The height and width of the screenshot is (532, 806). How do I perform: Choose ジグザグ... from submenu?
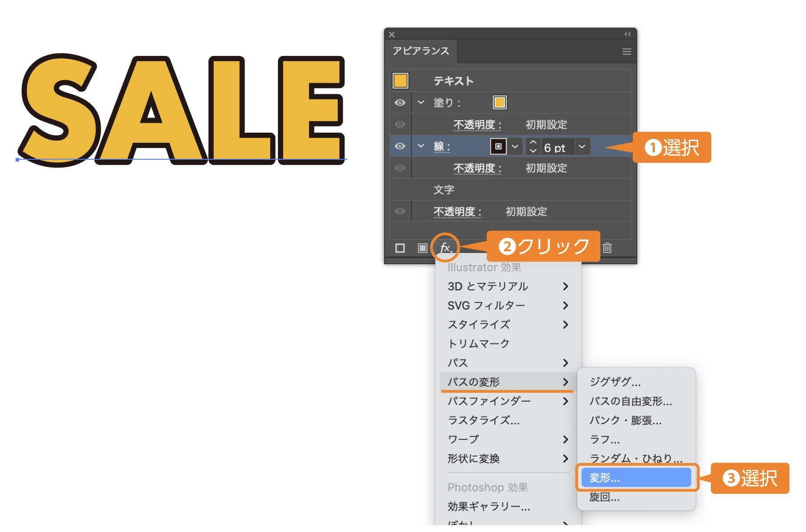[x=636, y=382]
